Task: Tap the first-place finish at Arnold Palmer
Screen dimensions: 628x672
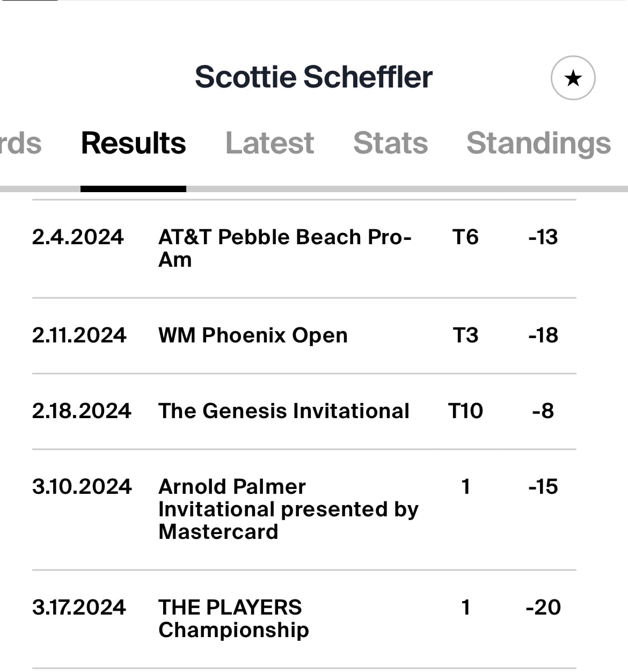Action: [x=466, y=487]
